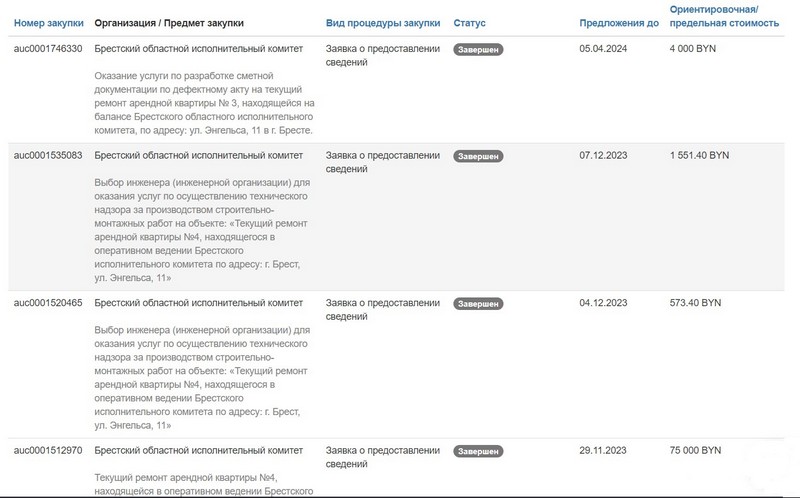Click the Завершен badge dated 07.12.2023
800x498 pixels.
click(x=478, y=156)
